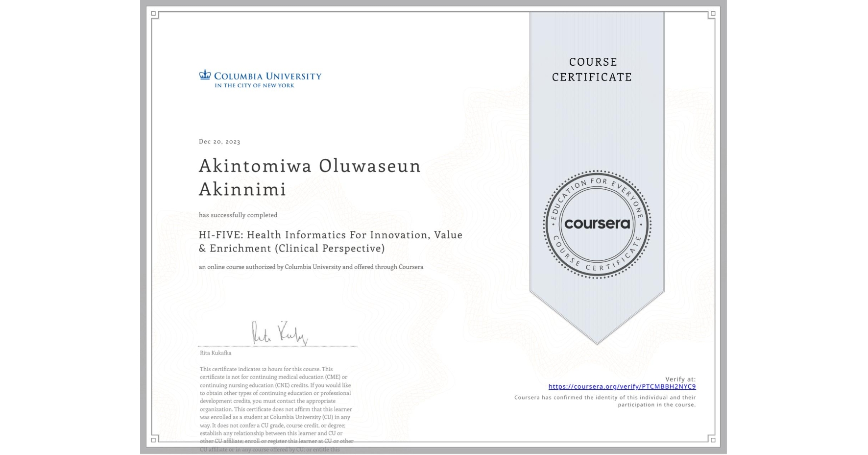Image resolution: width=868 pixels, height=455 pixels.
Task: Click 'an online course authorized by Columbia' line
Action: tap(311, 267)
